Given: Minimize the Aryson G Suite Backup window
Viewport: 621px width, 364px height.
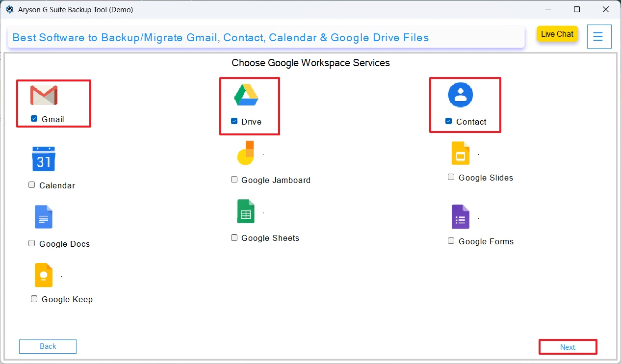Looking at the screenshot, I should (547, 9).
